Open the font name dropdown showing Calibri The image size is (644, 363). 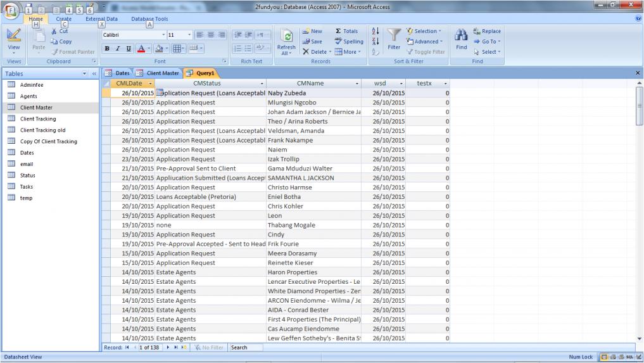pos(163,35)
